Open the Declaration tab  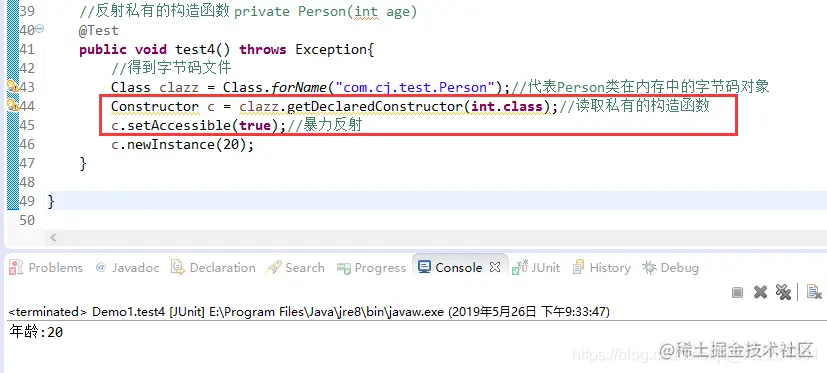coord(214,267)
